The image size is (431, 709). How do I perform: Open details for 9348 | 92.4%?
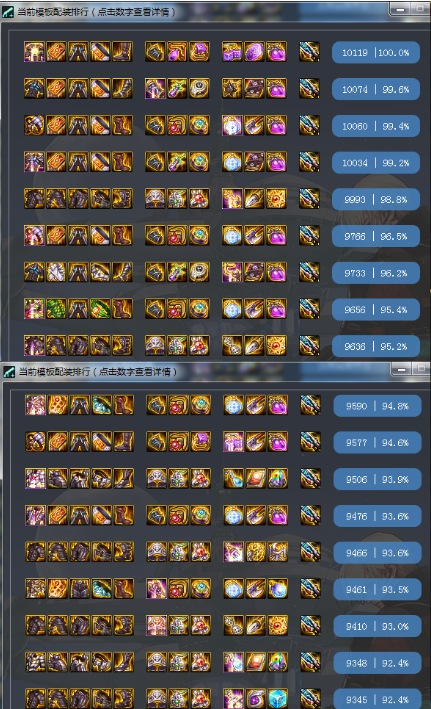377,663
